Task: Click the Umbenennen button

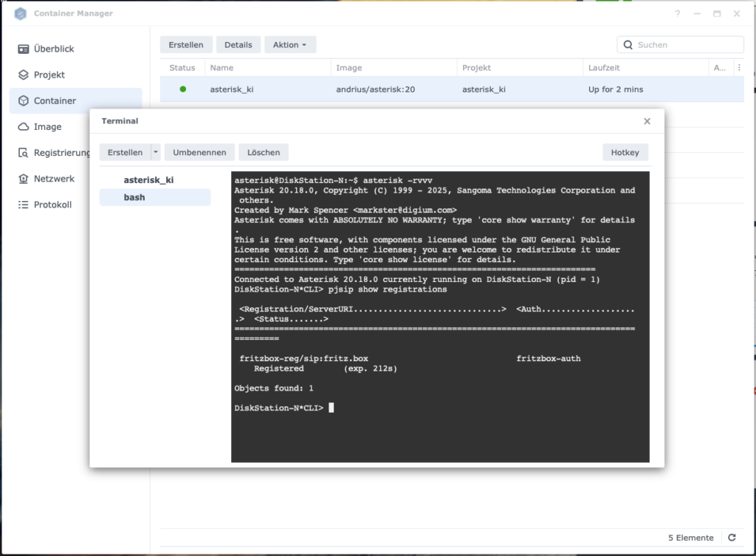Action: pos(199,152)
